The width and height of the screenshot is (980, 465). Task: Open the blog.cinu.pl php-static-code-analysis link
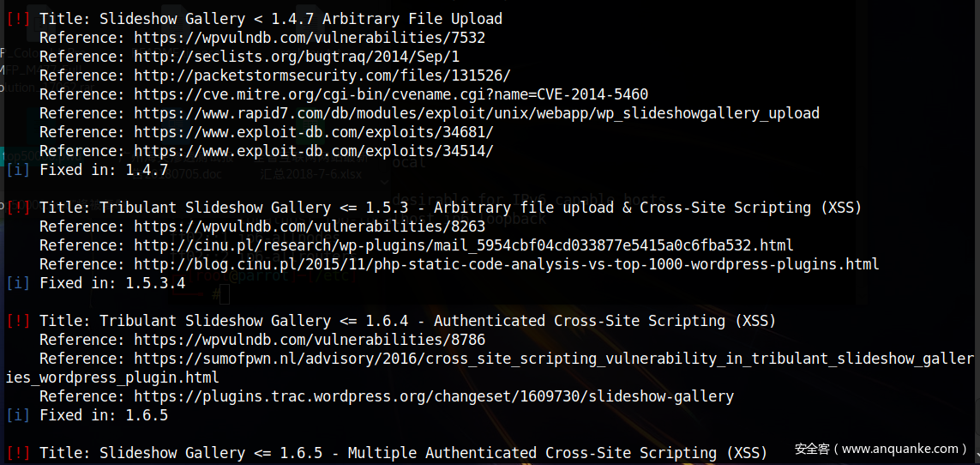tap(507, 264)
